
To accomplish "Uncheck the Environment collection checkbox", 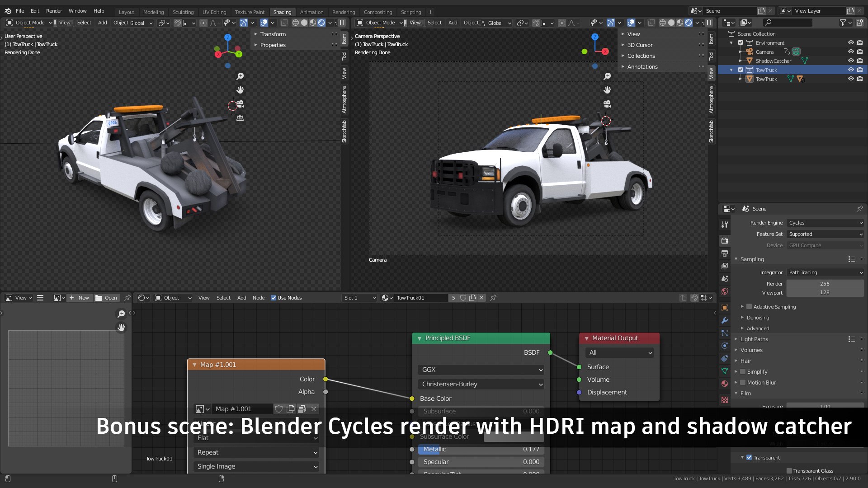I will 741,43.
